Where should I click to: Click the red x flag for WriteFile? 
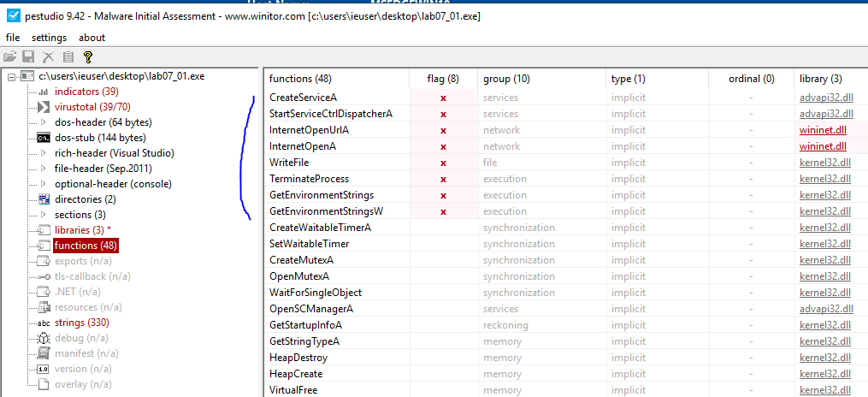[x=443, y=163]
